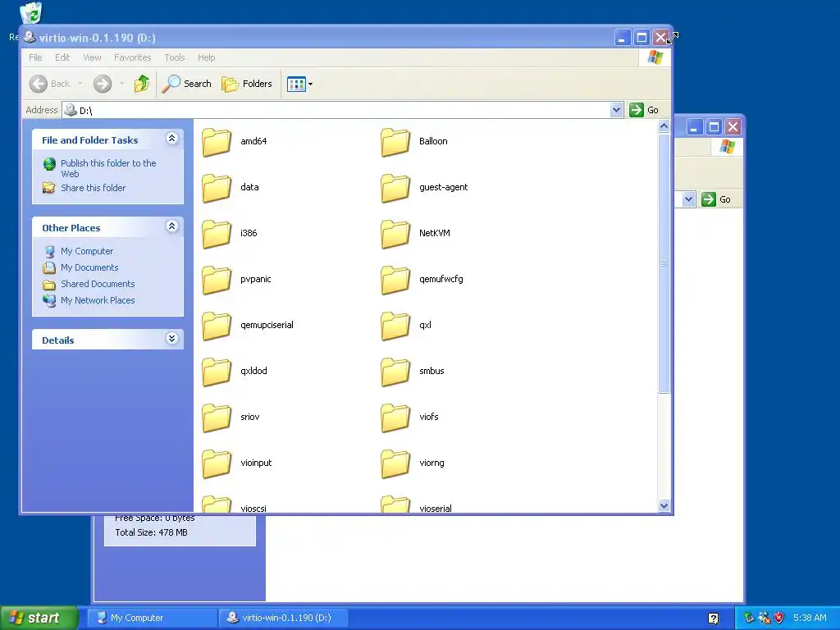Open the View menu

pos(92,57)
